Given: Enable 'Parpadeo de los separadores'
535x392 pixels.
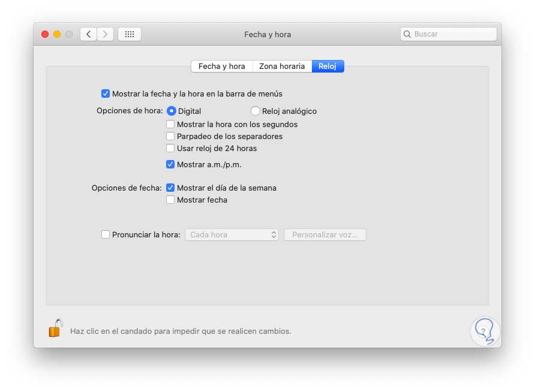Looking at the screenshot, I should click(x=170, y=136).
